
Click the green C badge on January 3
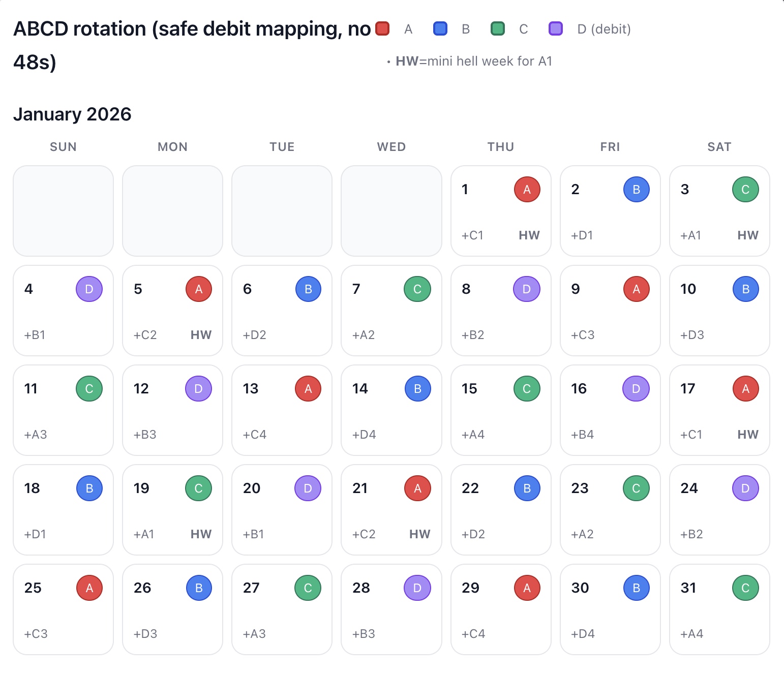745,190
